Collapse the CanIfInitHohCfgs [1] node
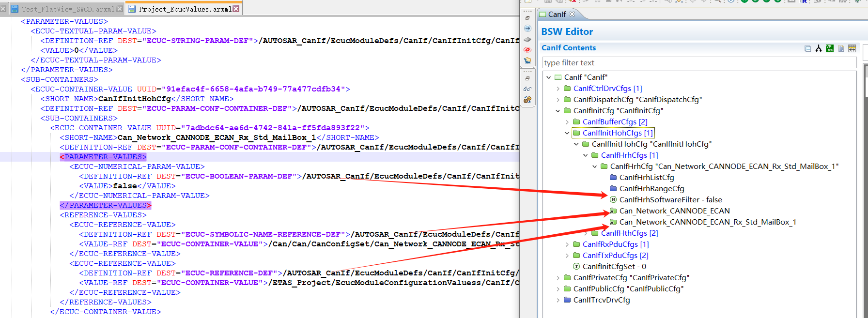This screenshot has height=318, width=868. coord(567,133)
